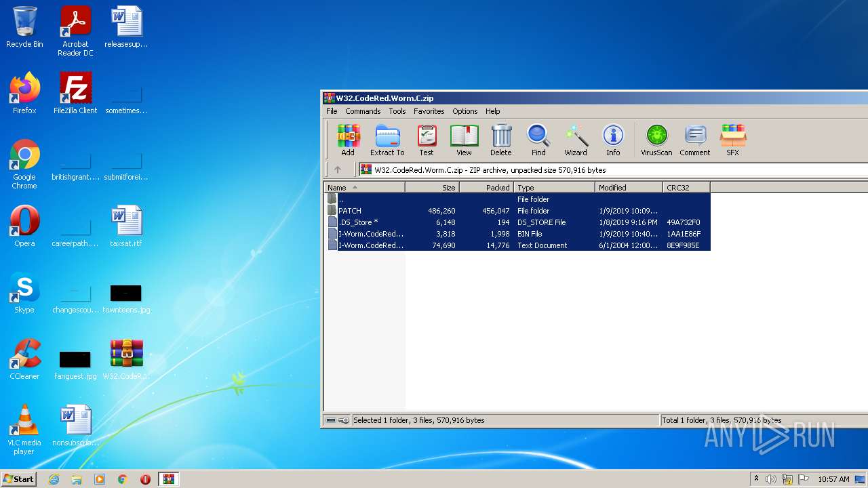Open the CCleaner desktop shortcut
This screenshot has width=868, height=488.
click(24, 359)
